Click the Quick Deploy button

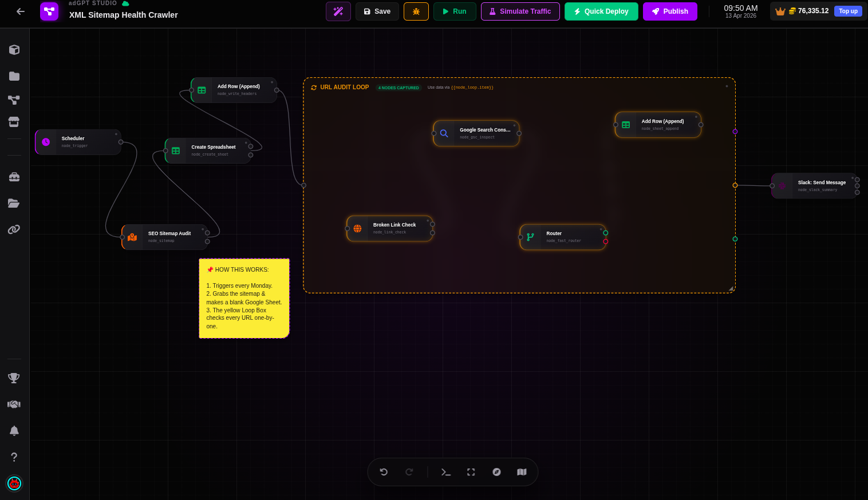[x=601, y=11]
